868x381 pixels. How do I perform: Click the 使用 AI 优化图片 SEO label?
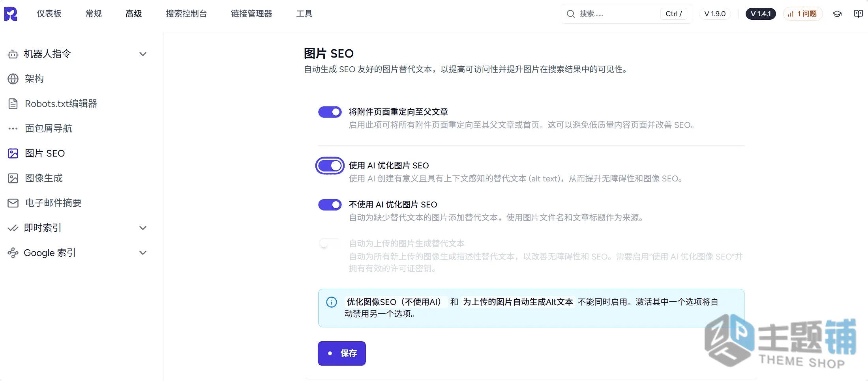point(389,166)
